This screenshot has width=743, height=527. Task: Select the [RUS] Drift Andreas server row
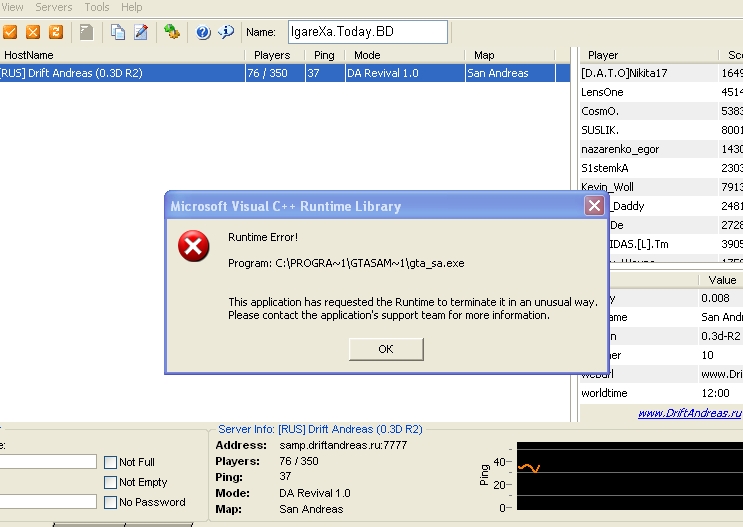pos(285,73)
